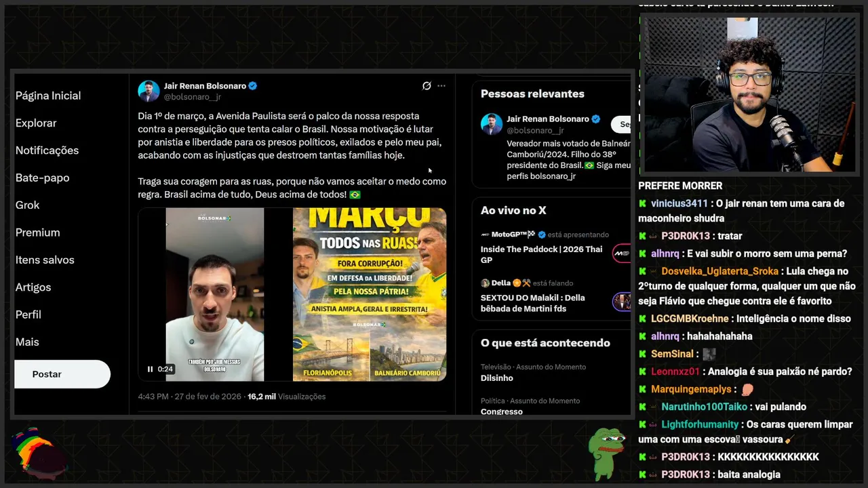Viewport: 868px width, 488px height.
Task: Open Premium in sidebar
Action: pyautogui.click(x=37, y=232)
